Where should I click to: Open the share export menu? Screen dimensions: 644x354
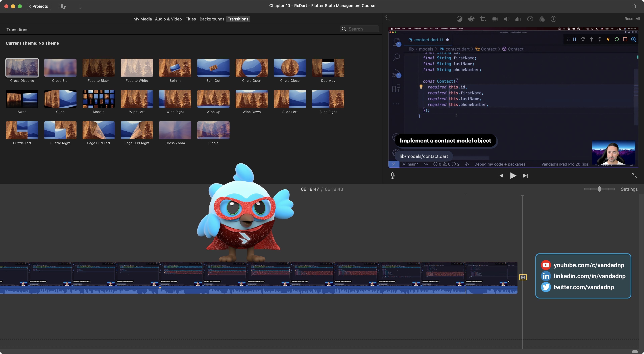click(633, 6)
